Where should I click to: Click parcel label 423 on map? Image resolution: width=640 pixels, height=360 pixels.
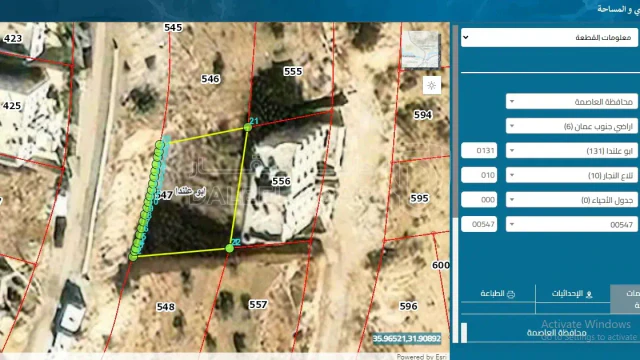click(x=12, y=38)
